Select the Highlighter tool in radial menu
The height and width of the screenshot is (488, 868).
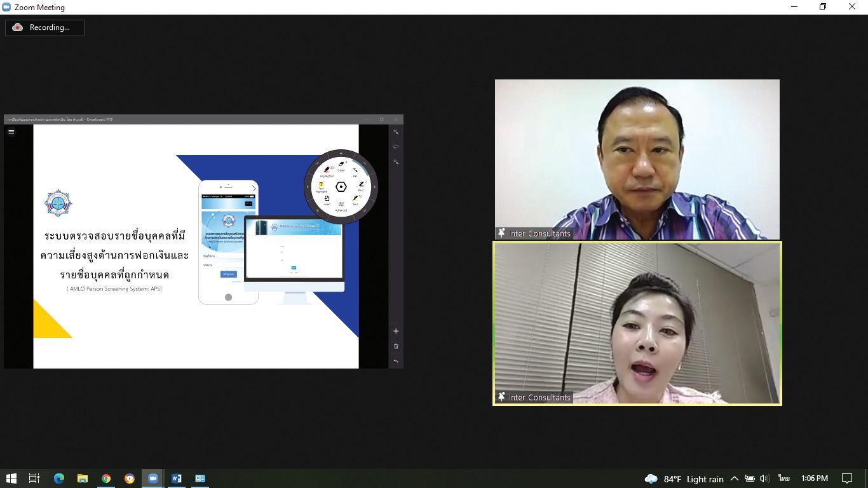tap(327, 171)
